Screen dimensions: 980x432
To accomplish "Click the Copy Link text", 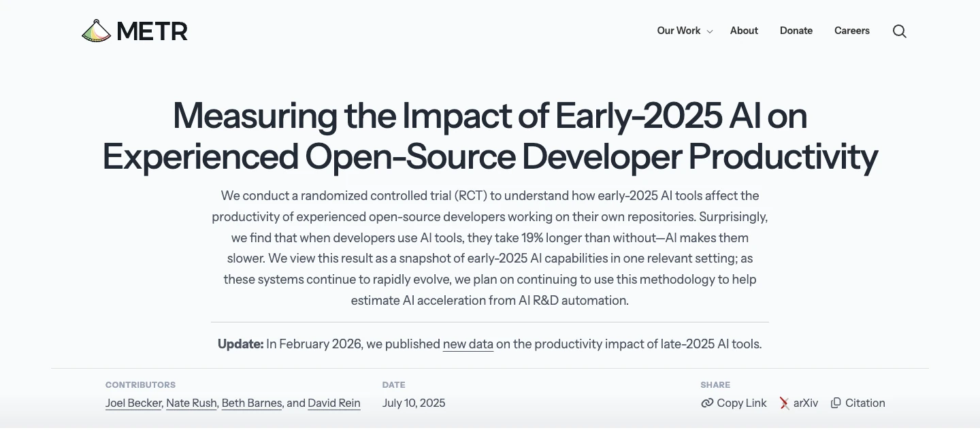I will coord(742,403).
